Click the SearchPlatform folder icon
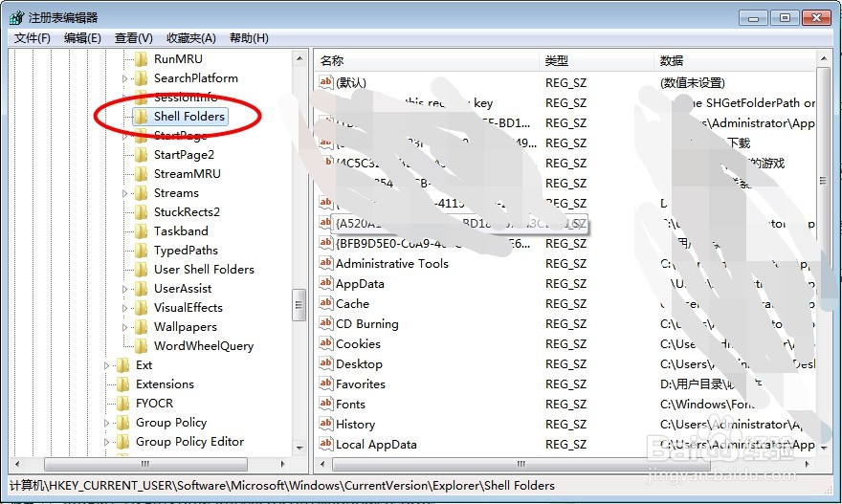This screenshot has height=504, width=842. tap(141, 77)
